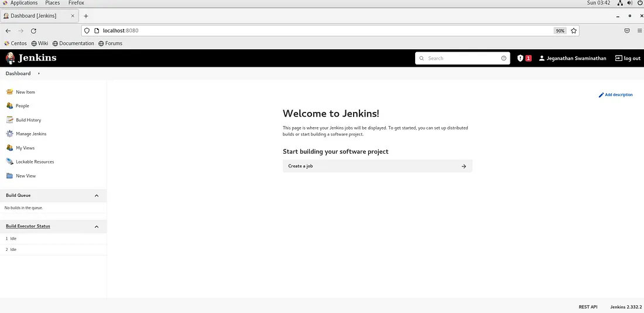Screen dimensions: 644x313
Task: Collapse the Build Executor Status panel
Action: 97,227
